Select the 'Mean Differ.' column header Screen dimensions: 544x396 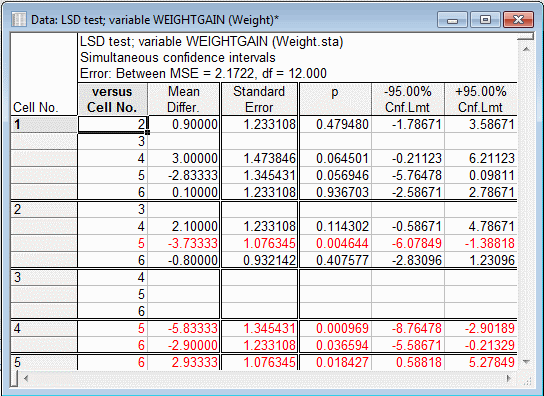(184, 99)
